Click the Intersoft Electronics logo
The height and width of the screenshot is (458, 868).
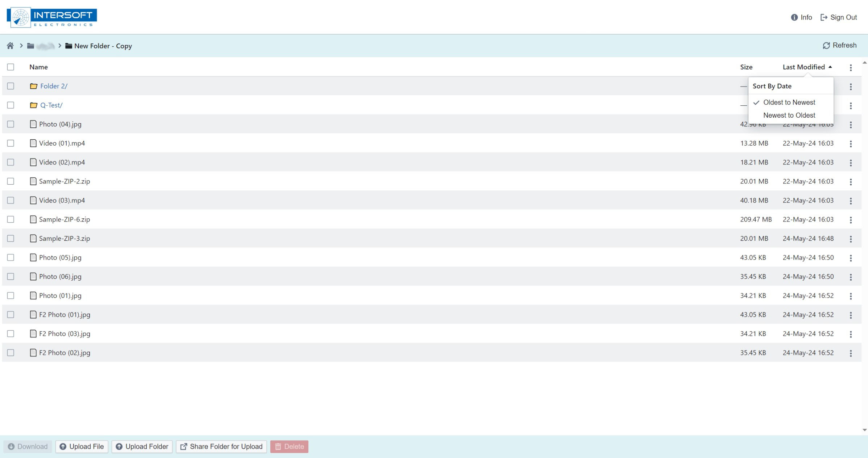pos(52,17)
